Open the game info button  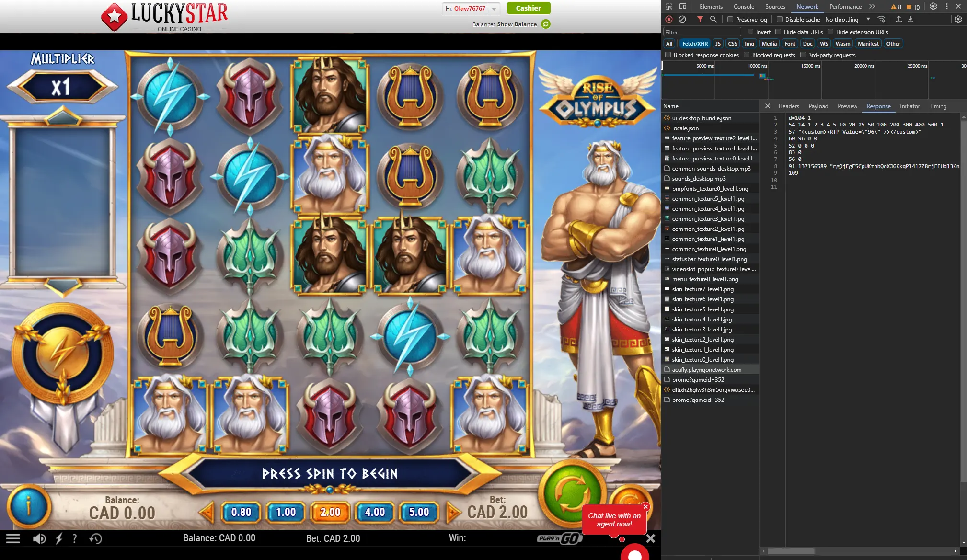28,506
